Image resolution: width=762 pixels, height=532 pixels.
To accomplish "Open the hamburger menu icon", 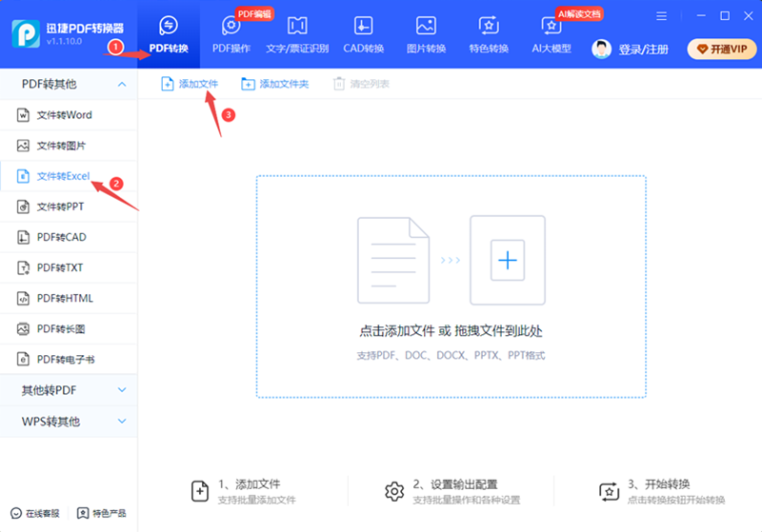I will (x=661, y=16).
